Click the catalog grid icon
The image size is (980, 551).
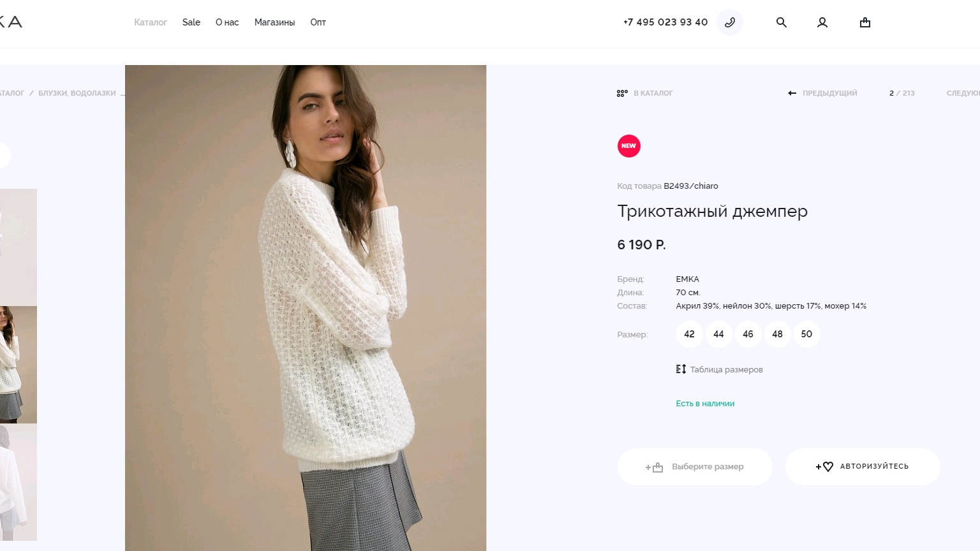[622, 93]
